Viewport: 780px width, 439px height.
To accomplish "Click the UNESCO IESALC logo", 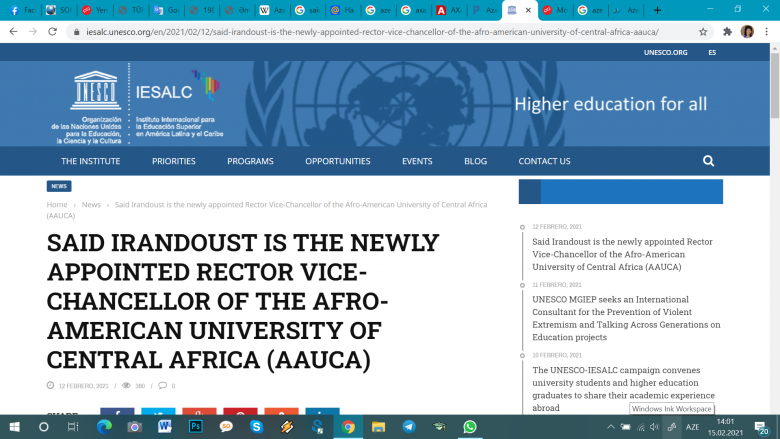I will pos(137,104).
